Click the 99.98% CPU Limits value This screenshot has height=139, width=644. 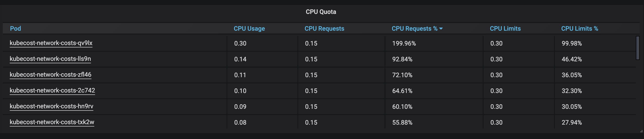(x=572, y=43)
